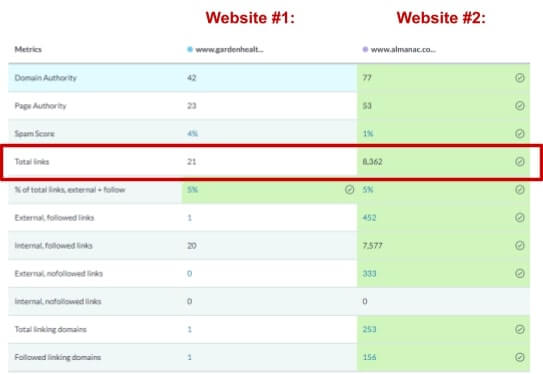Click Page Authority value 23
The width and height of the screenshot is (543, 374).
(x=192, y=106)
